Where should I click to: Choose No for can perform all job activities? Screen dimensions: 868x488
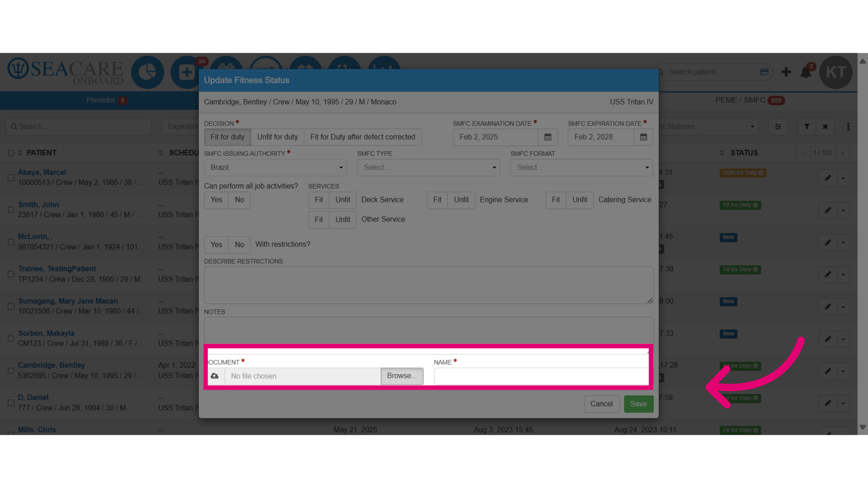tap(239, 200)
